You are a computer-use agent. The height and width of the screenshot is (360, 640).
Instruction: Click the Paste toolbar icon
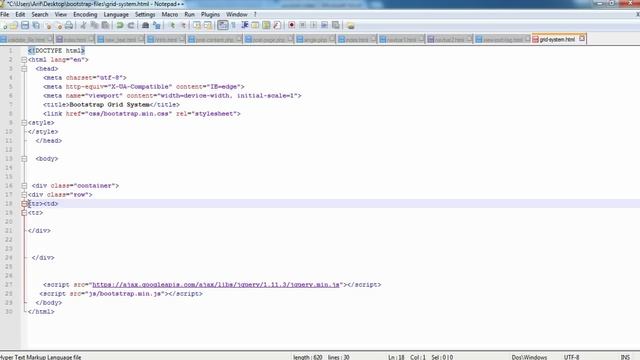coord(105,25)
